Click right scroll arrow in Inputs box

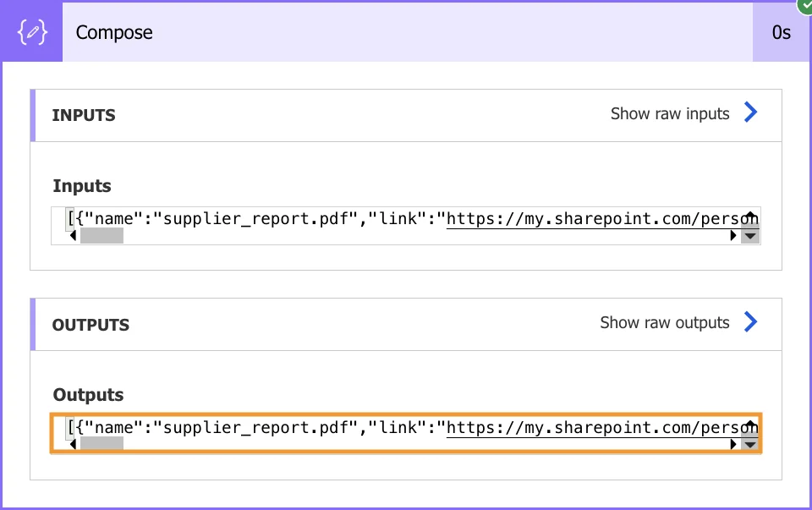click(x=732, y=236)
